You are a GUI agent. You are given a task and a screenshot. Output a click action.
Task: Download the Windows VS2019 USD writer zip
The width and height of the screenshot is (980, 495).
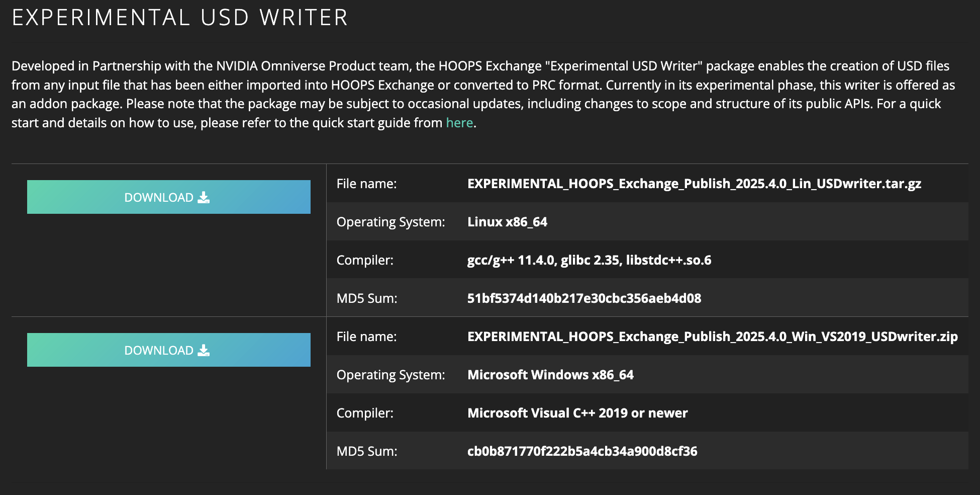[168, 350]
